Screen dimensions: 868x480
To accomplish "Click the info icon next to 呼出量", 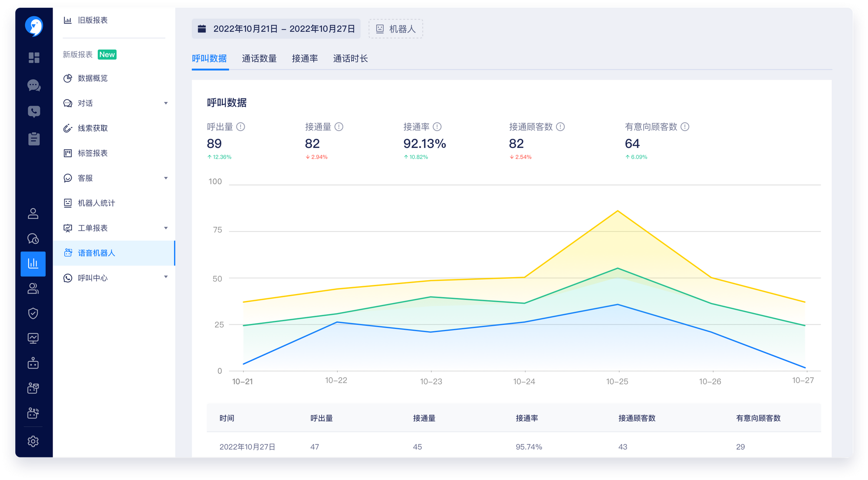I will pyautogui.click(x=241, y=127).
